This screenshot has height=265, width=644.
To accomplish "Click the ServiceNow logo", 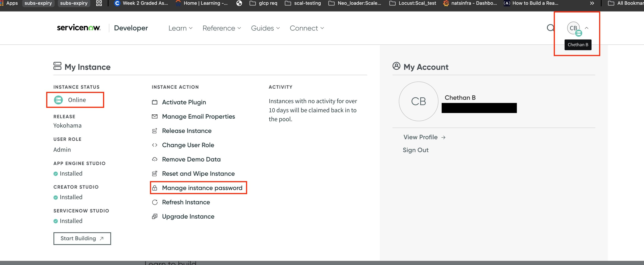I will click(79, 28).
